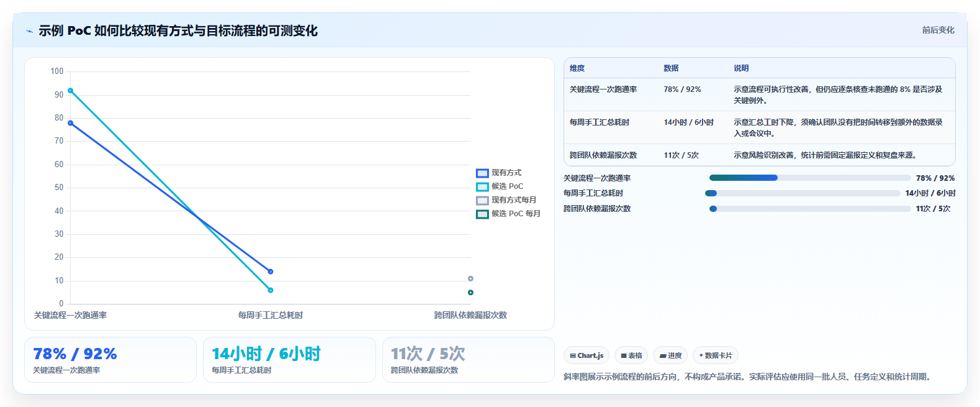Click the panel title 示例 PoC 如何比较
The image size is (980, 407).
[178, 30]
